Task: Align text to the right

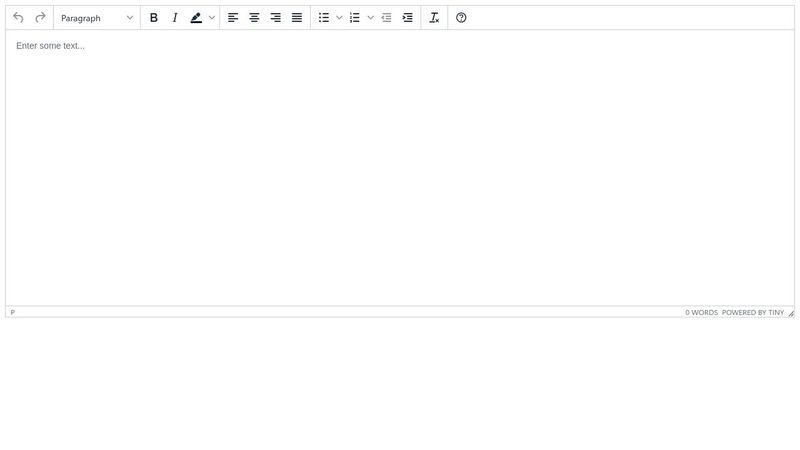Action: coord(276,18)
